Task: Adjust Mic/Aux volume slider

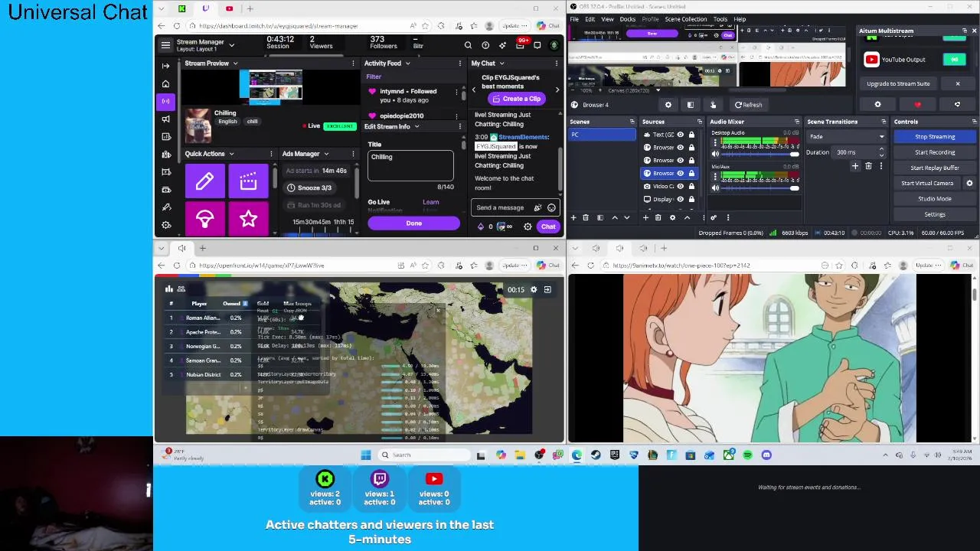Action: coord(758,187)
